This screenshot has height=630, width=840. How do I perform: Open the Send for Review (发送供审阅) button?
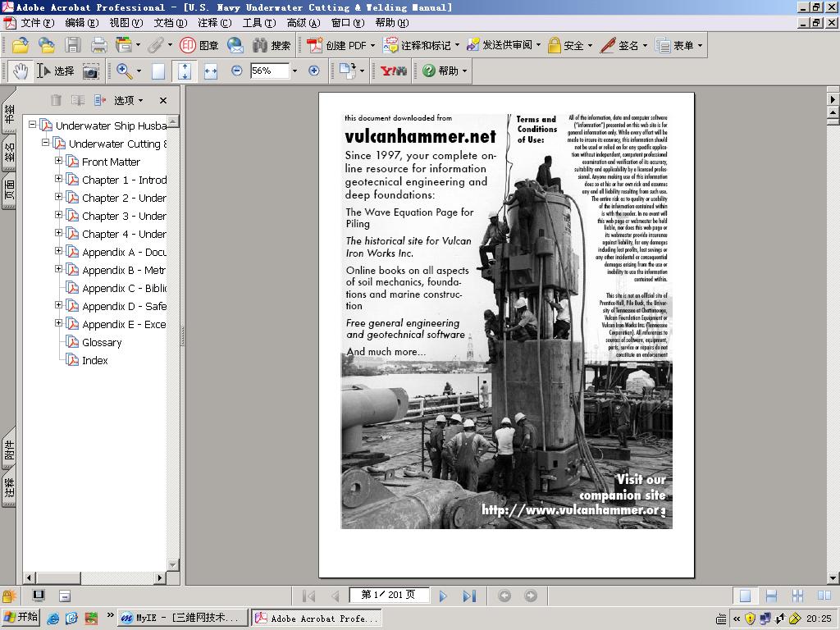coord(504,46)
